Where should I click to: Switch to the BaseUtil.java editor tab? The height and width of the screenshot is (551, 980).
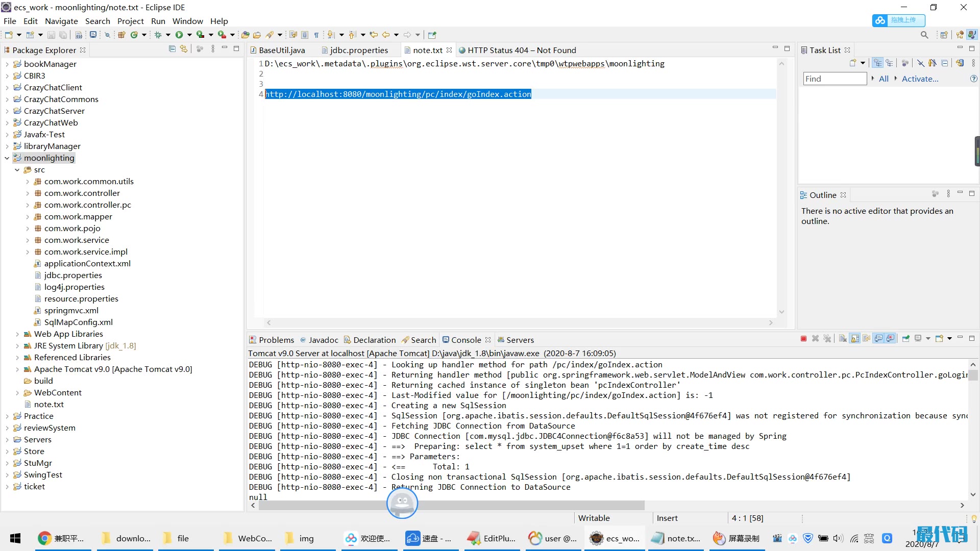click(281, 50)
